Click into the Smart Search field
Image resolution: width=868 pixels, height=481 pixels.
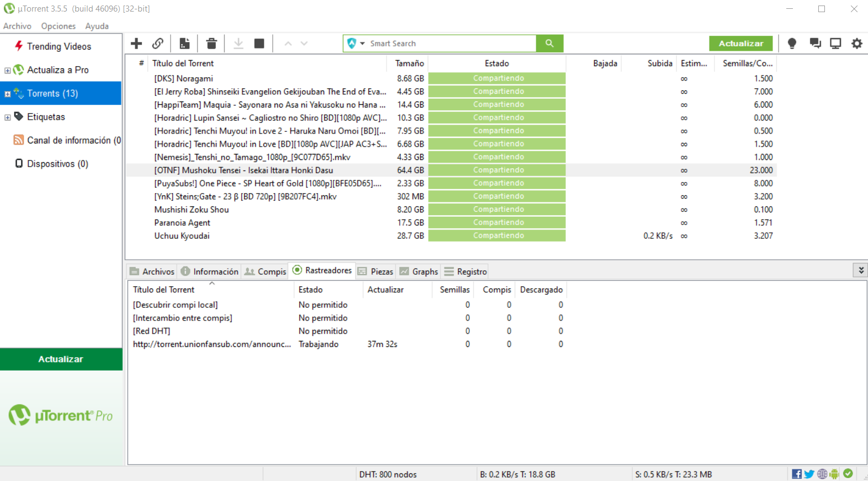tap(452, 43)
